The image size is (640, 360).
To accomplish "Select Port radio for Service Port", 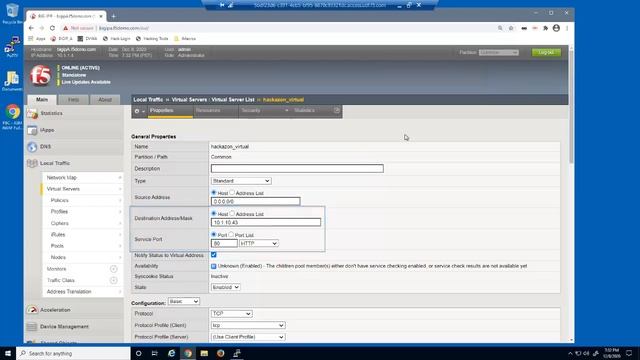I will pyautogui.click(x=213, y=235).
